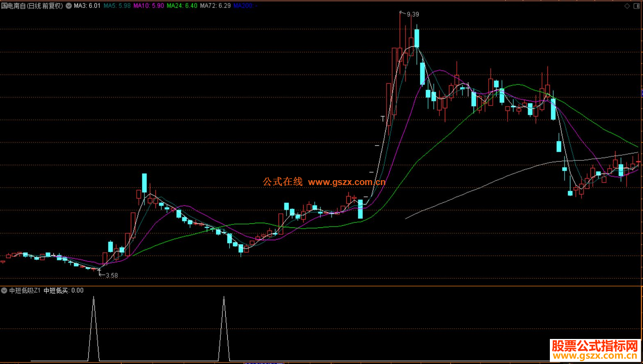Viewport: 643px width, 364px height.
Task: Select the MA24: 6.40 moving average label
Action: pyautogui.click(x=182, y=6)
